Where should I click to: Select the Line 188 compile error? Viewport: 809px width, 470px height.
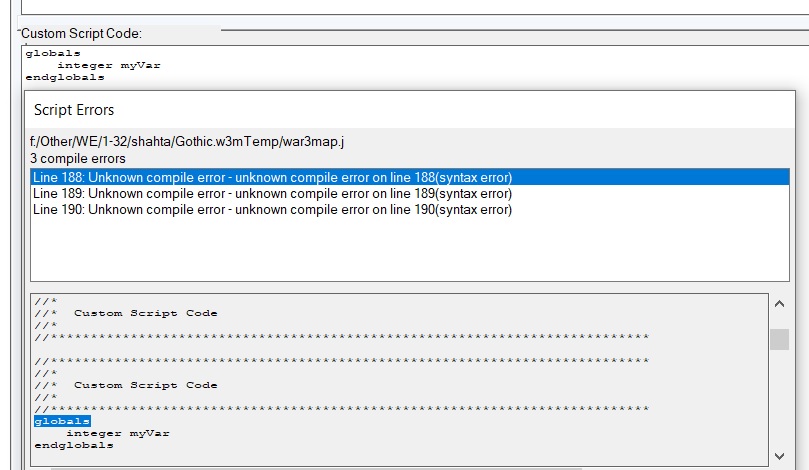272,177
